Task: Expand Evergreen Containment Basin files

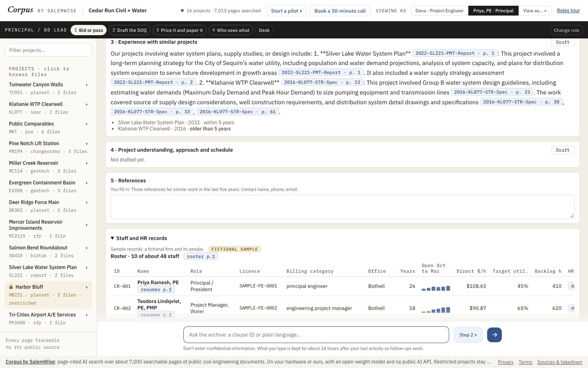Action: pos(87,183)
